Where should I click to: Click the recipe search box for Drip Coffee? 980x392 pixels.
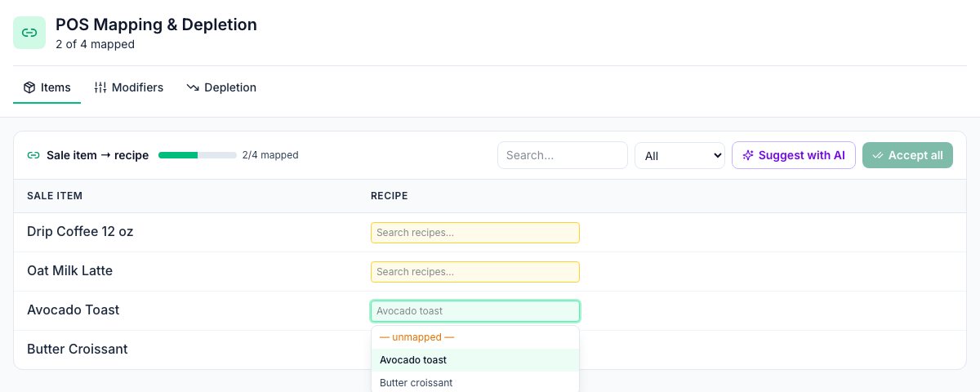coord(475,233)
